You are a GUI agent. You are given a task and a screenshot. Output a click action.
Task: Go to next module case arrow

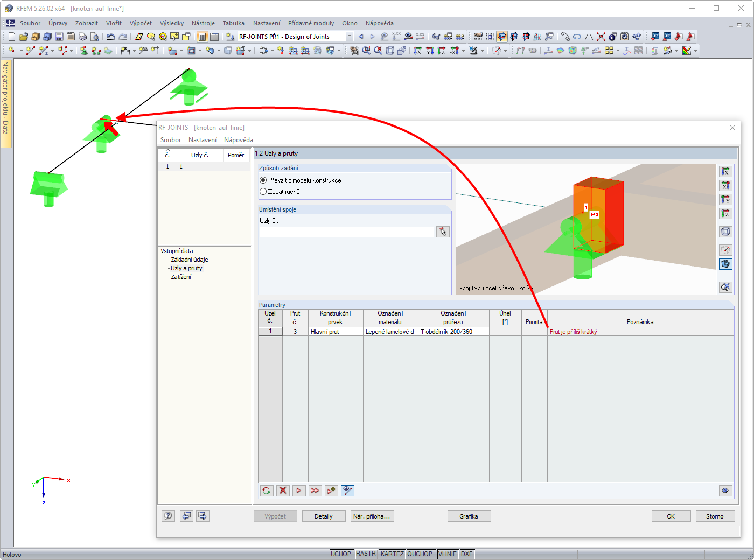point(372,37)
